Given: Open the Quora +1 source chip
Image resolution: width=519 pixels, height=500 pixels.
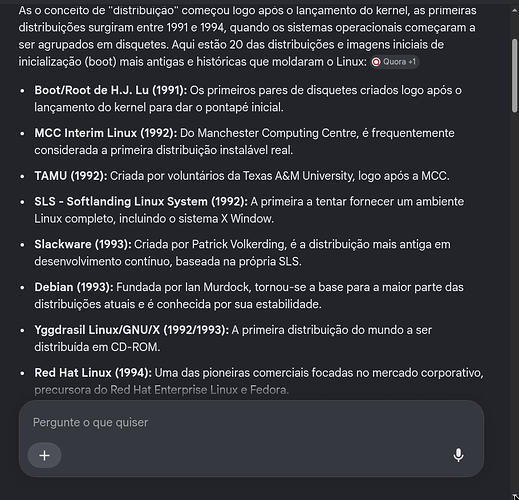Looking at the screenshot, I should [394, 62].
